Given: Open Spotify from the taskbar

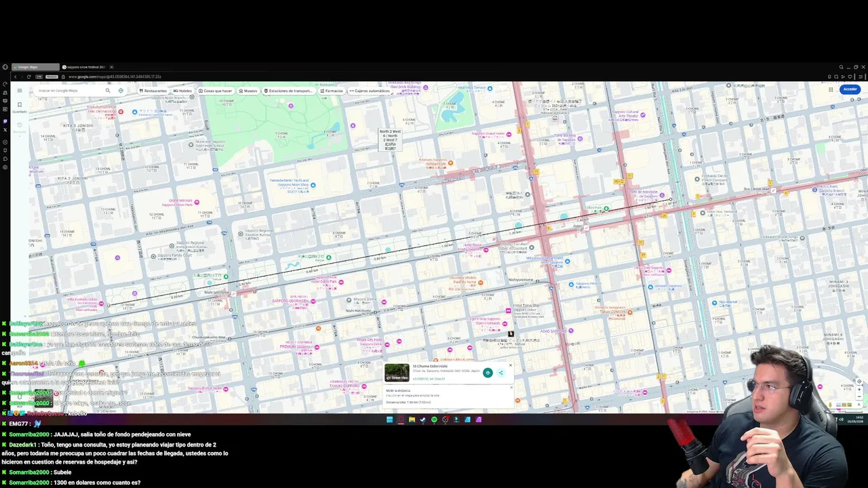Looking at the screenshot, I should pos(434,420).
